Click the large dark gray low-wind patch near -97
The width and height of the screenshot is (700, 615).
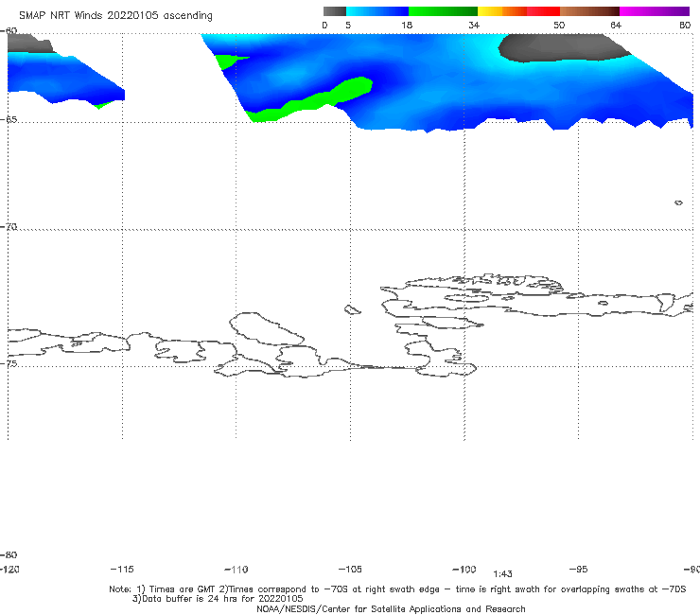tap(563, 48)
